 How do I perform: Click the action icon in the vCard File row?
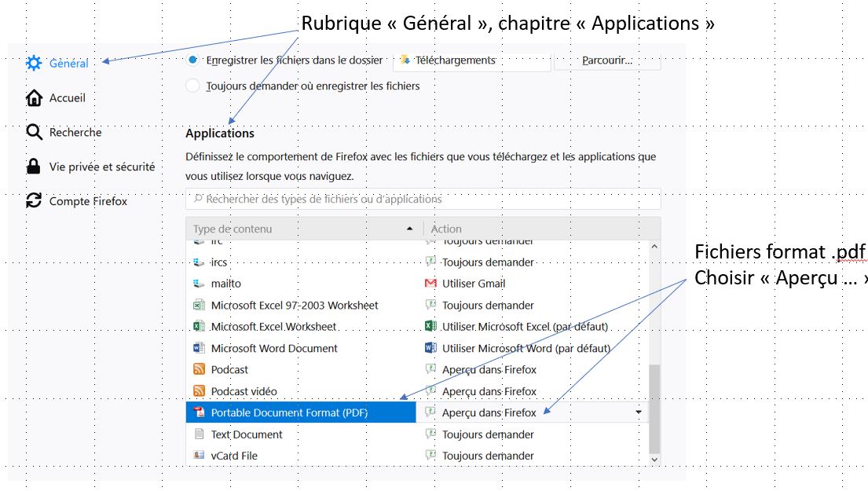(430, 455)
